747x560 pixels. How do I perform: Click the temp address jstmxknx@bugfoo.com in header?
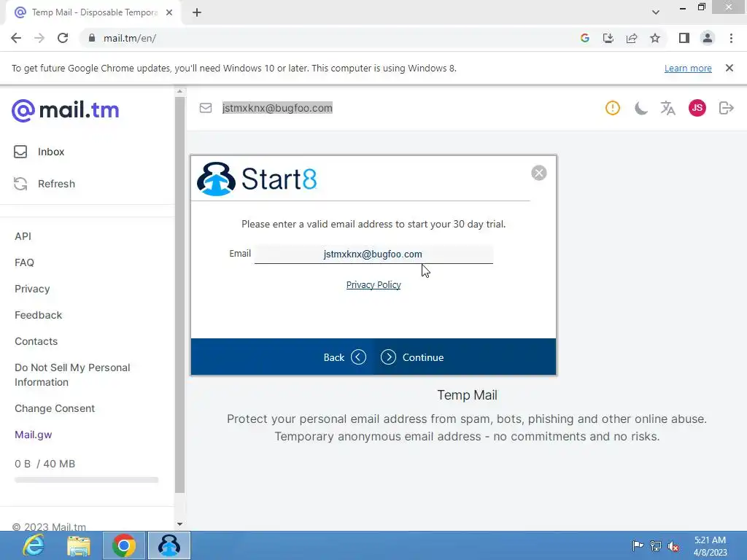point(277,108)
